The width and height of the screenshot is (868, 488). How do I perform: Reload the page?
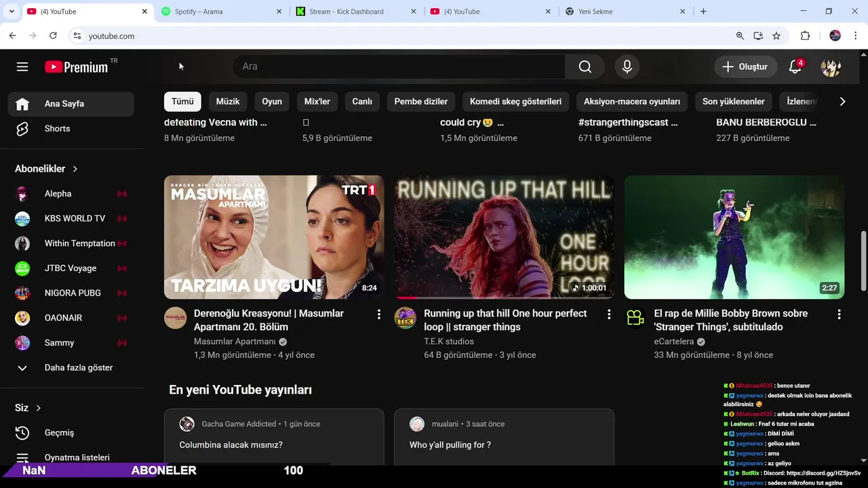pos(53,36)
